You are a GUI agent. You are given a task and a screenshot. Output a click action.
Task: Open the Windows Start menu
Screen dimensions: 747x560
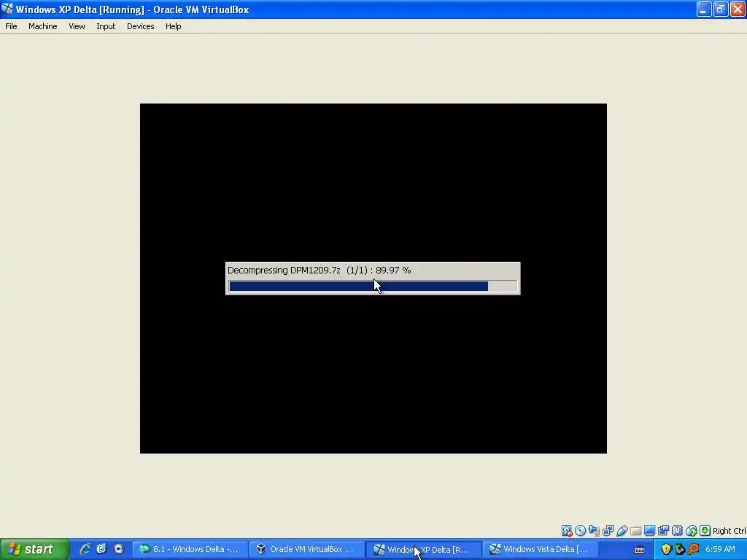(x=34, y=549)
